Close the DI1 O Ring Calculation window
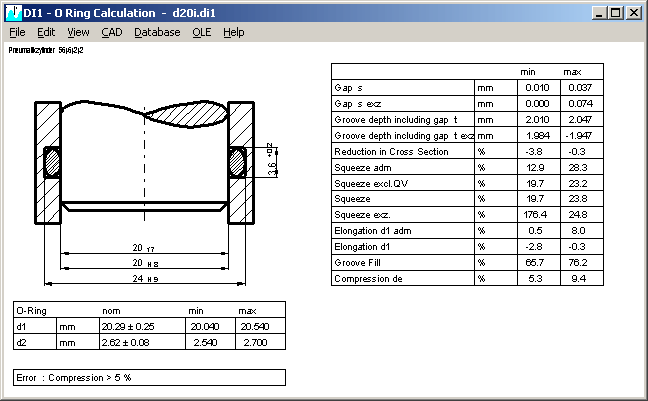 (x=634, y=13)
